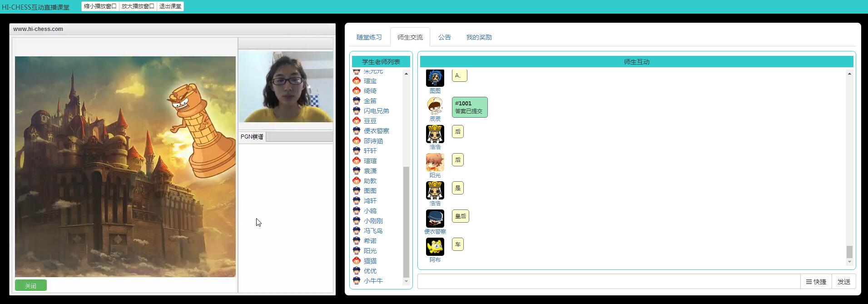Click the chat area scroll down arrow

(849, 262)
